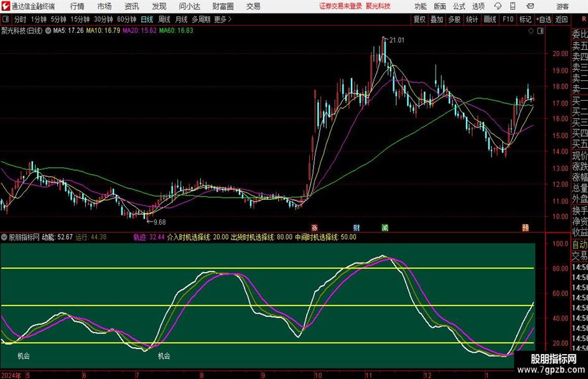
Task: Switch to 分时 chart period
Action: 20,19
